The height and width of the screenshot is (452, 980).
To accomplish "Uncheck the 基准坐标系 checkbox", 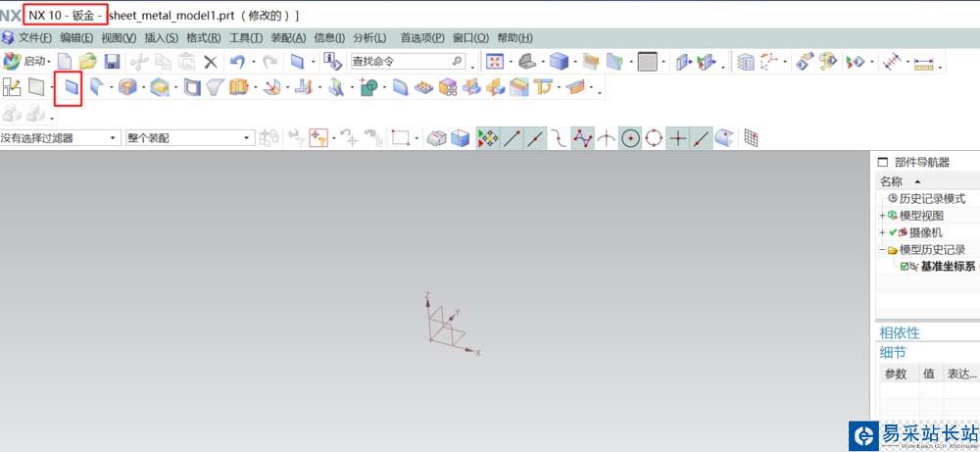I will pyautogui.click(x=905, y=267).
